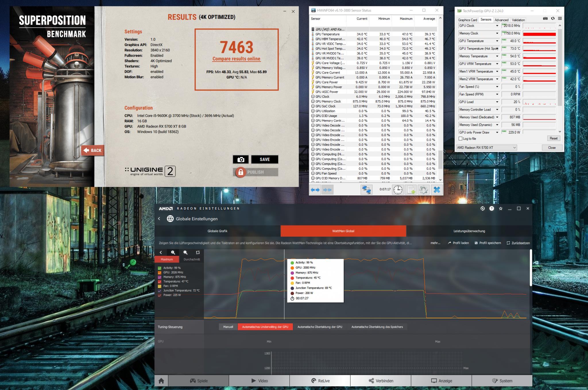
Task: Click the Compare results online link
Action: 236,59
